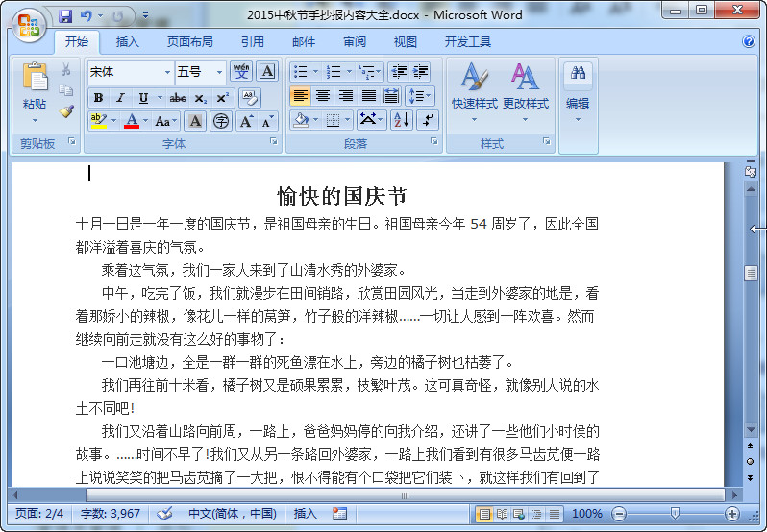Switch to Full Screen Reading view

tap(502, 514)
